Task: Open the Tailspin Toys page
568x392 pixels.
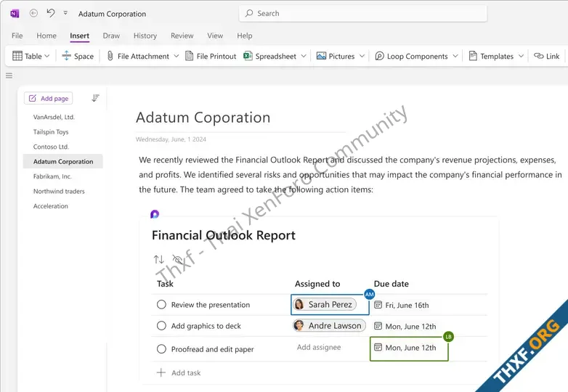Action: tap(51, 131)
